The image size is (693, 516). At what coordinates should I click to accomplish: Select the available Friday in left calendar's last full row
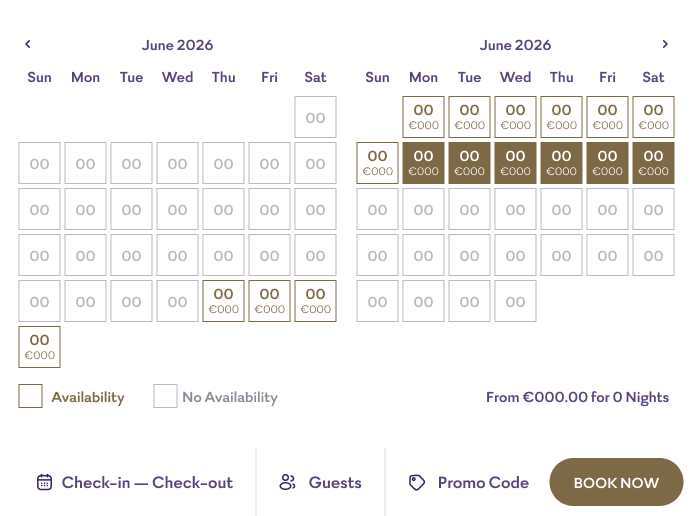[269, 301]
